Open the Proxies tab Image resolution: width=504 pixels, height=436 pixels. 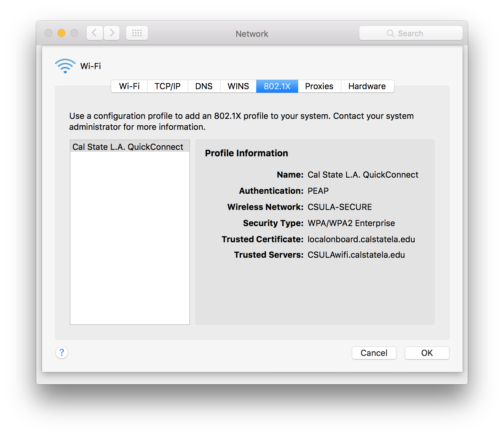pyautogui.click(x=319, y=86)
